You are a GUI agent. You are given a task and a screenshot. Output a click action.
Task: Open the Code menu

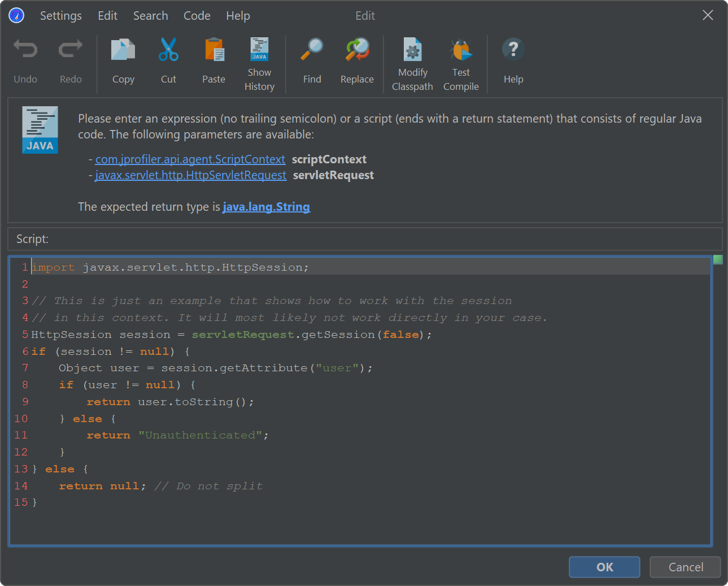pyautogui.click(x=197, y=16)
